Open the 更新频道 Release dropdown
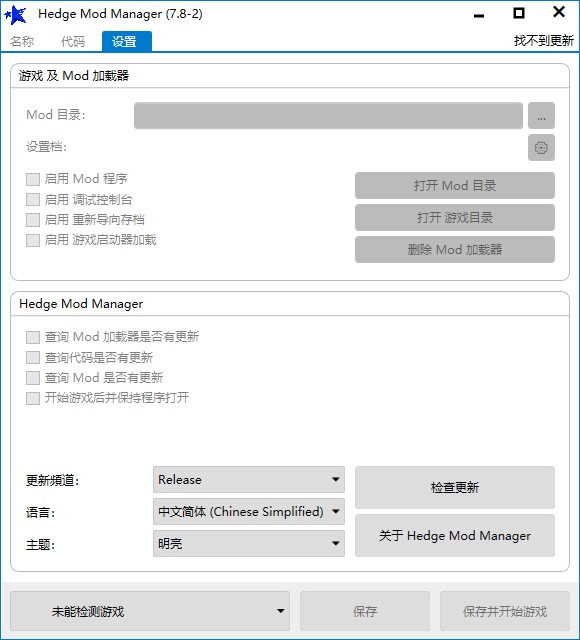 [x=249, y=480]
